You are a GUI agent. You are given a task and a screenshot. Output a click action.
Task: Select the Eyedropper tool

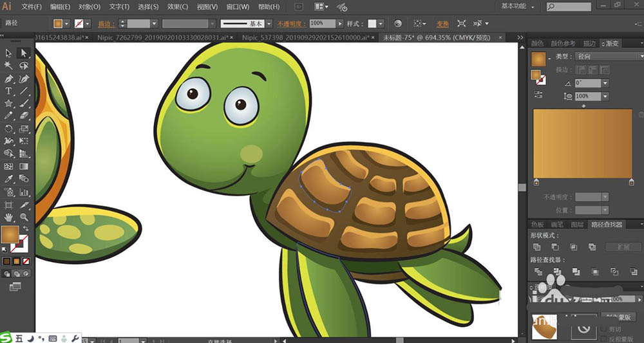pyautogui.click(x=8, y=179)
